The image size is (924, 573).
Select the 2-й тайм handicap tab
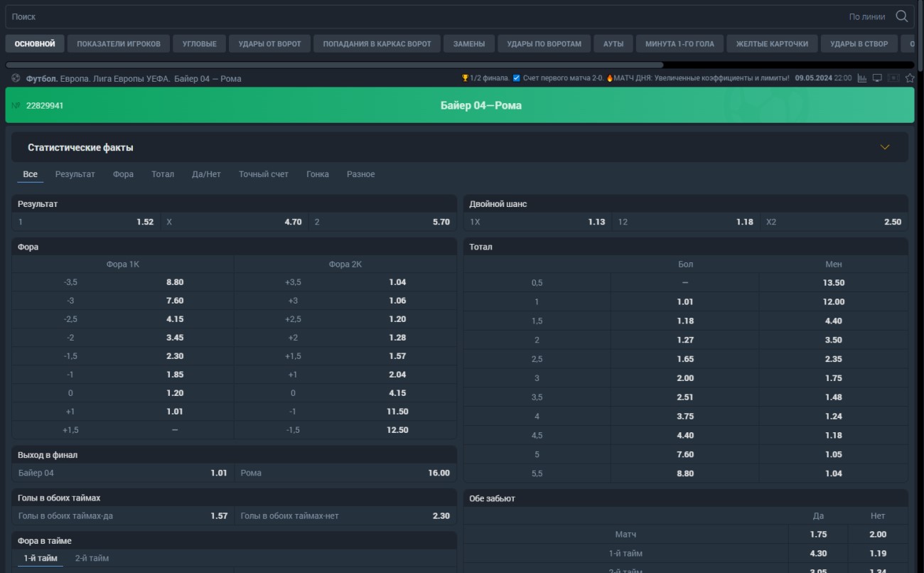[x=92, y=558]
